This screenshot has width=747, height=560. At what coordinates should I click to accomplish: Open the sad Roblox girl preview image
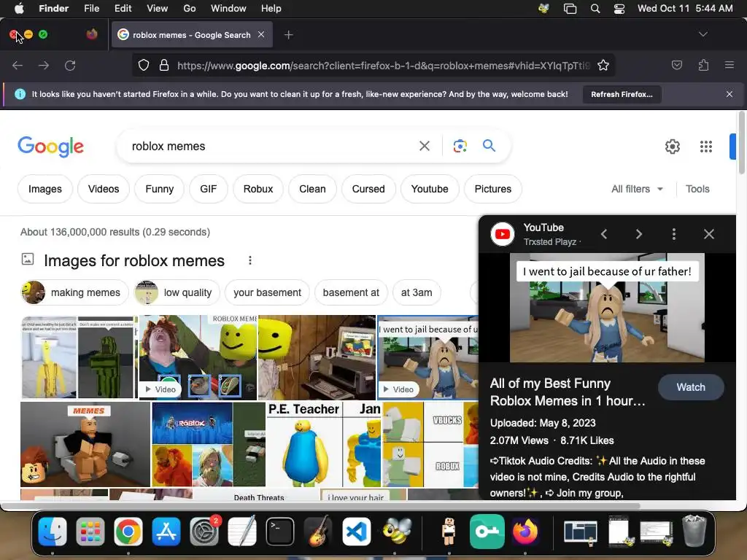(x=607, y=308)
